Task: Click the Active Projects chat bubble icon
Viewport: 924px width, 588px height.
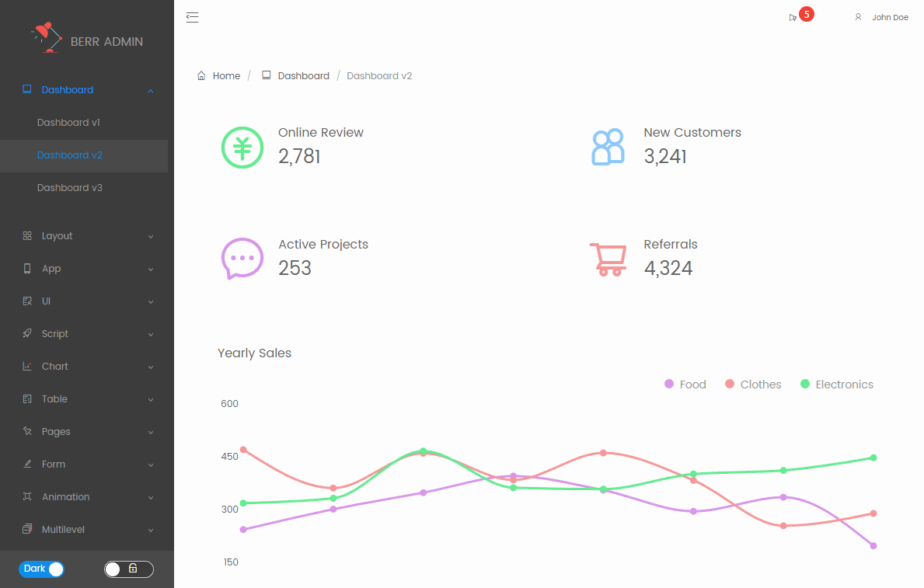Action: 242,259
